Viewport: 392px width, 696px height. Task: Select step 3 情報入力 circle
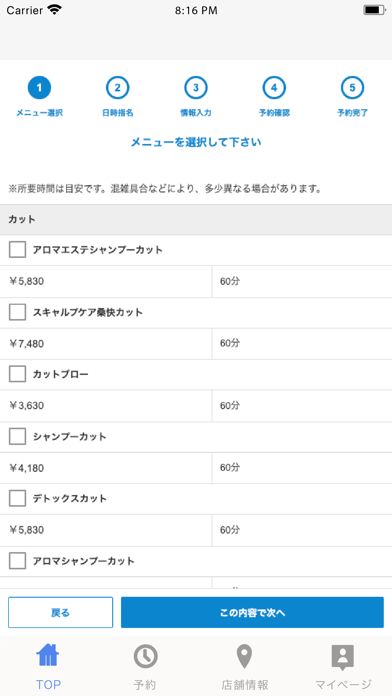(196, 88)
